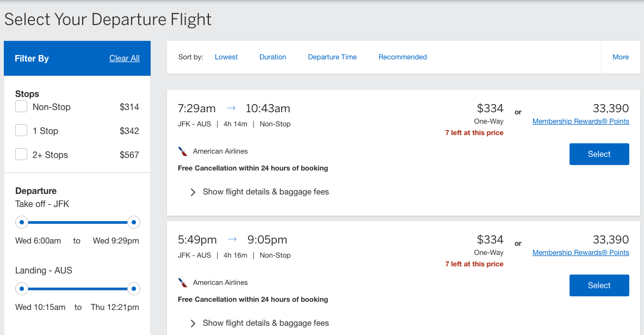Select the 5:49pm departure flight
The image size is (644, 335).
pyautogui.click(x=599, y=285)
